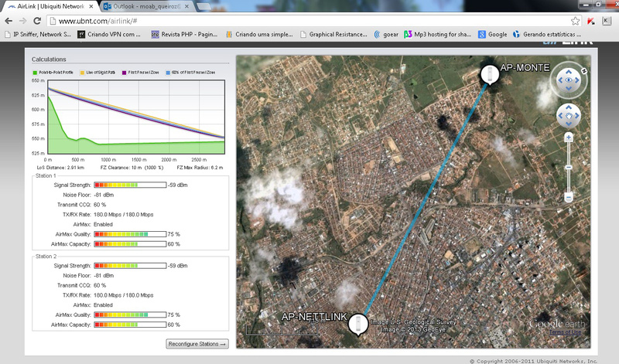Image resolution: width=619 pixels, height=364 pixels.
Task: Open the K virtual keyboard extension
Action: 607,21
